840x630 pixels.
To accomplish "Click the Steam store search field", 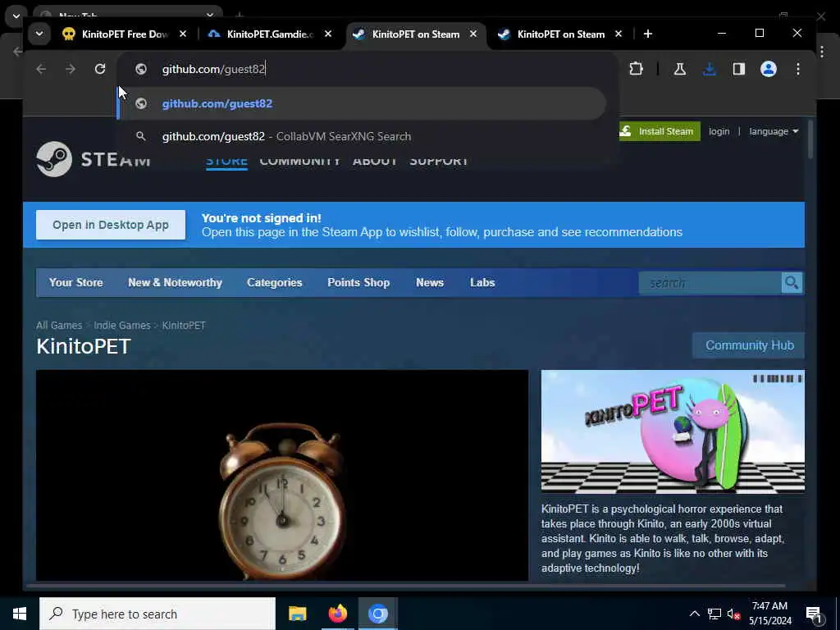I will click(710, 282).
